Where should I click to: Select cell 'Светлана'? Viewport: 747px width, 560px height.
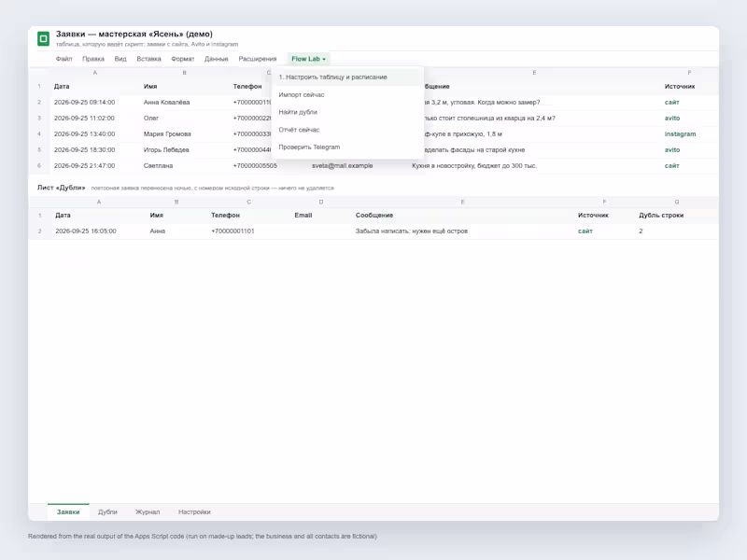coord(184,166)
